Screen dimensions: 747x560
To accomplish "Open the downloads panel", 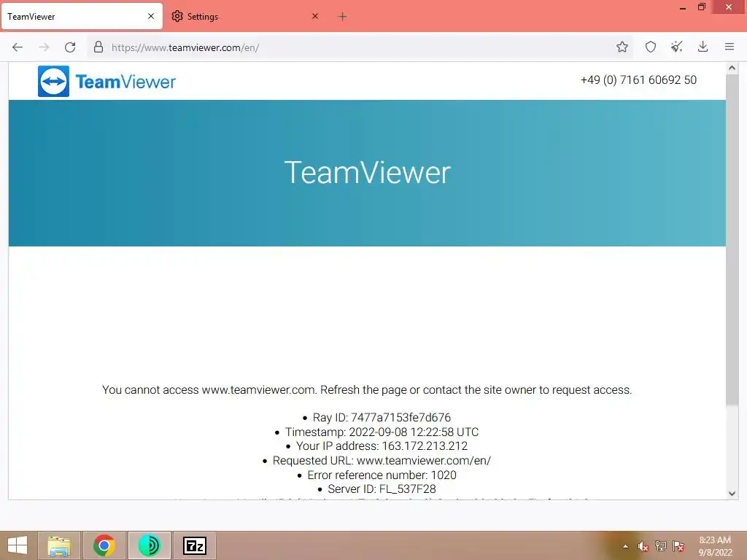I will pyautogui.click(x=703, y=47).
